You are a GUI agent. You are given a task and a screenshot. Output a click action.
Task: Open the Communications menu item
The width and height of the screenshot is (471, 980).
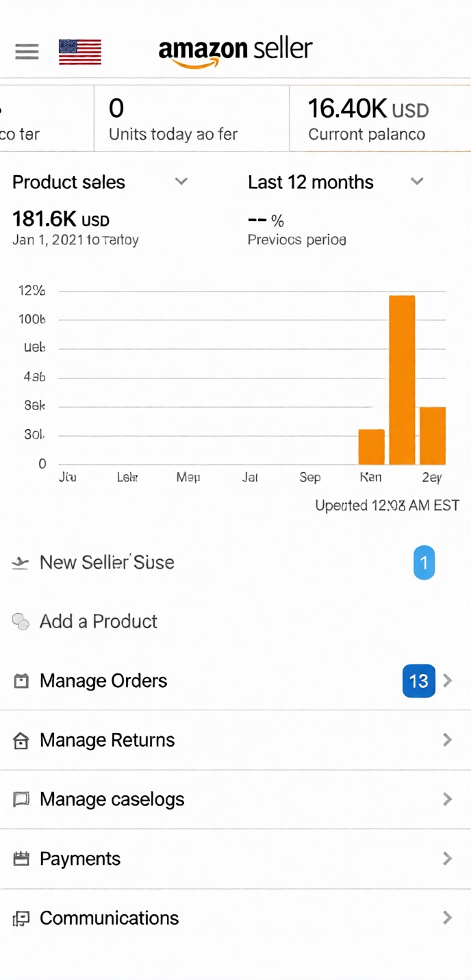click(x=110, y=918)
